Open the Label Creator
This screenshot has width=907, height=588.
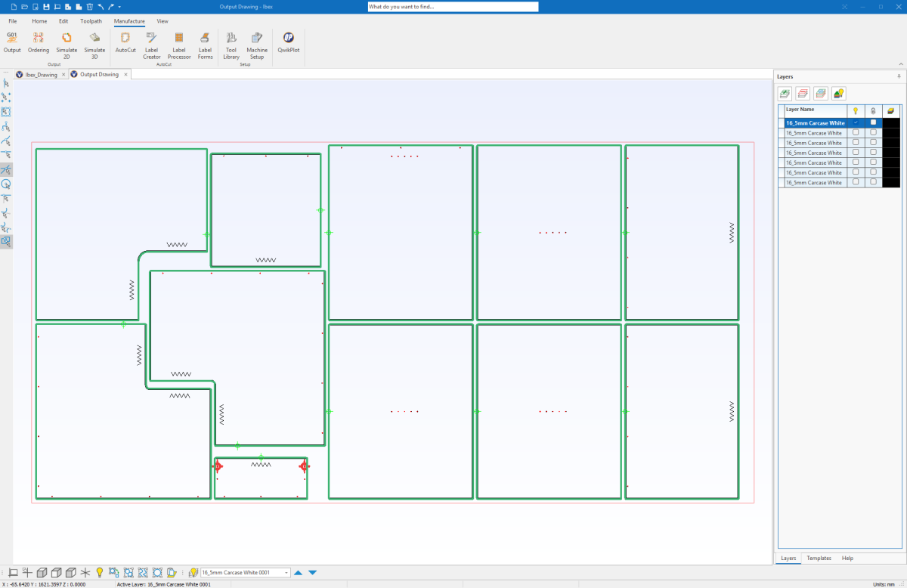pyautogui.click(x=152, y=44)
